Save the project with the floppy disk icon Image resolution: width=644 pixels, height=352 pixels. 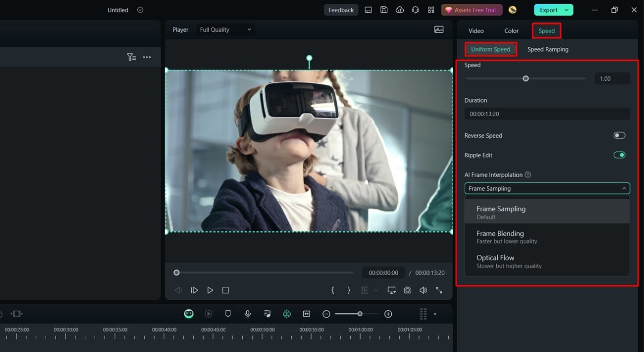pyautogui.click(x=384, y=10)
